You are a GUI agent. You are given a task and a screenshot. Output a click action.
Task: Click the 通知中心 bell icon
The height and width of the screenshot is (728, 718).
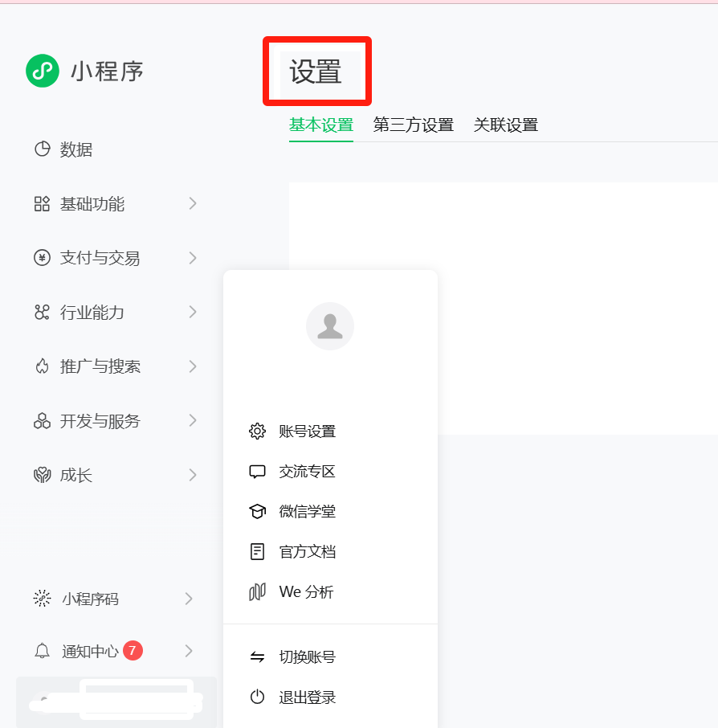[43, 651]
